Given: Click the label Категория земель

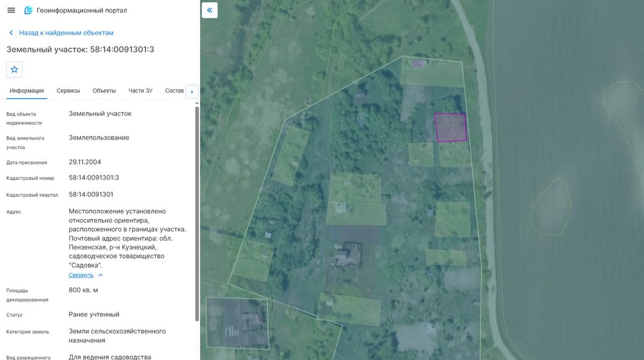Looking at the screenshot, I should tap(28, 332).
